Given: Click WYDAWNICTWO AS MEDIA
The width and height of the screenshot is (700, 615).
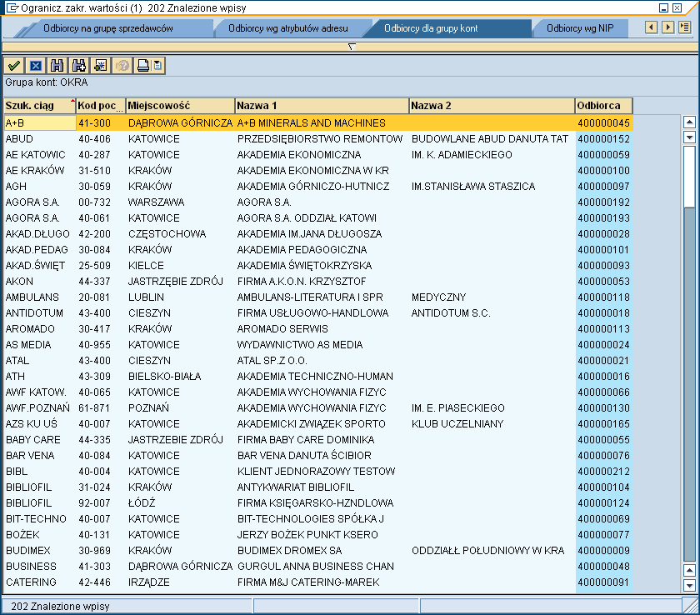Looking at the screenshot, I should [x=300, y=344].
